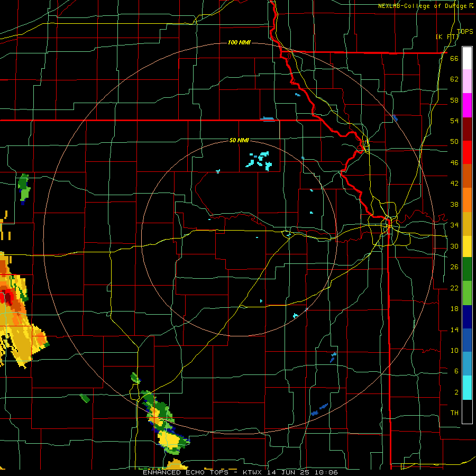476x476 pixels.
Task: Click the "K FT" units label
Action: [447, 36]
